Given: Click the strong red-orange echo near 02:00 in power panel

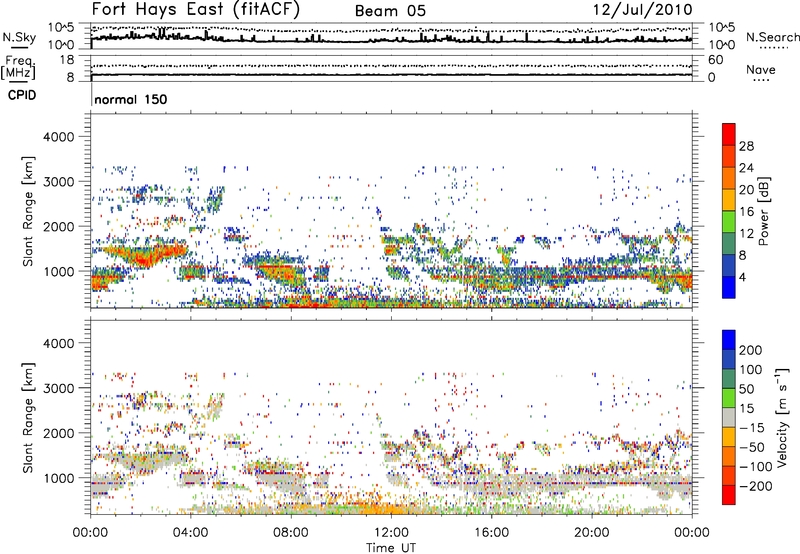Looking at the screenshot, I should pos(145,256).
